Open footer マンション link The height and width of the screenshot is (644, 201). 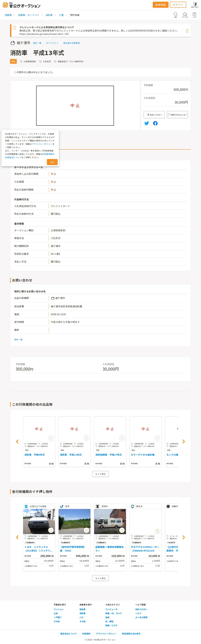[x=59, y=609]
